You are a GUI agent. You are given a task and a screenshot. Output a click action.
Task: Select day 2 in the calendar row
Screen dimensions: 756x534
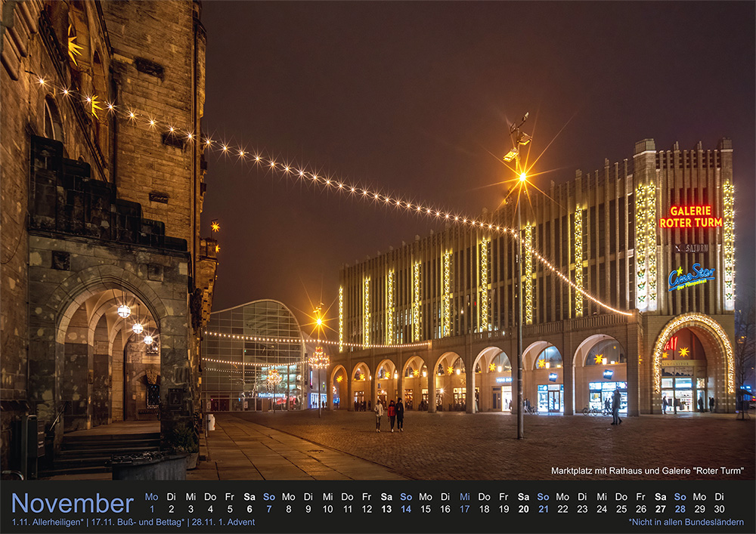click(171, 509)
